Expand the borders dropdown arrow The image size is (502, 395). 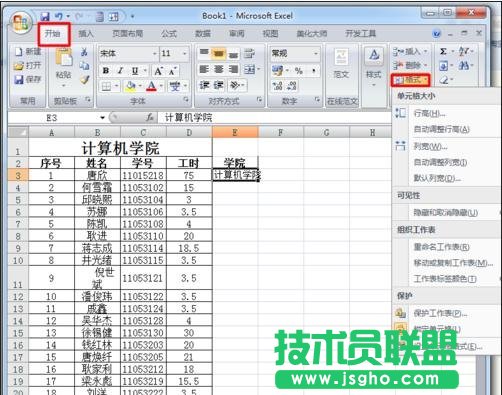coord(116,86)
